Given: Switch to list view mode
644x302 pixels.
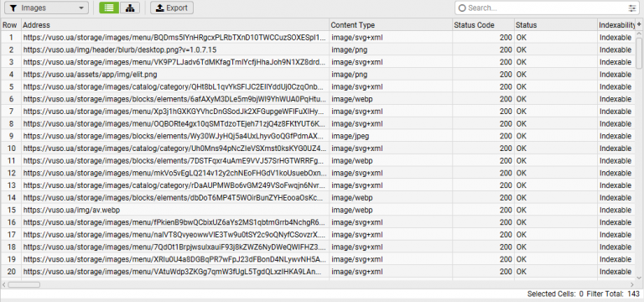Looking at the screenshot, I should click(x=109, y=8).
